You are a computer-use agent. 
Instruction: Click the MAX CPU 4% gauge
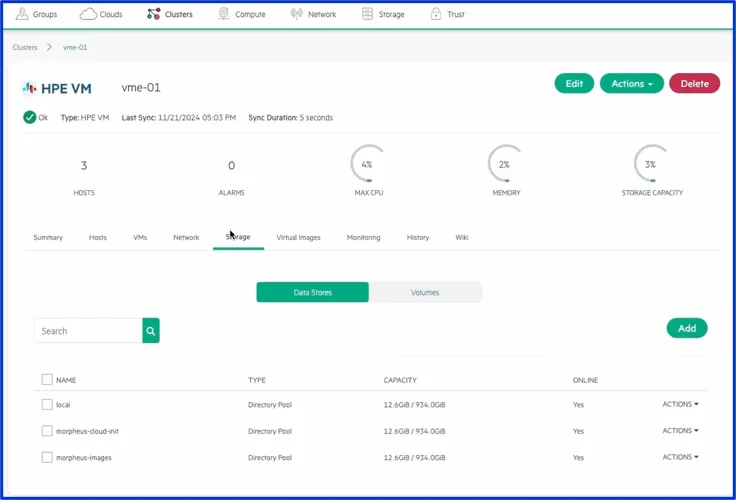click(368, 163)
